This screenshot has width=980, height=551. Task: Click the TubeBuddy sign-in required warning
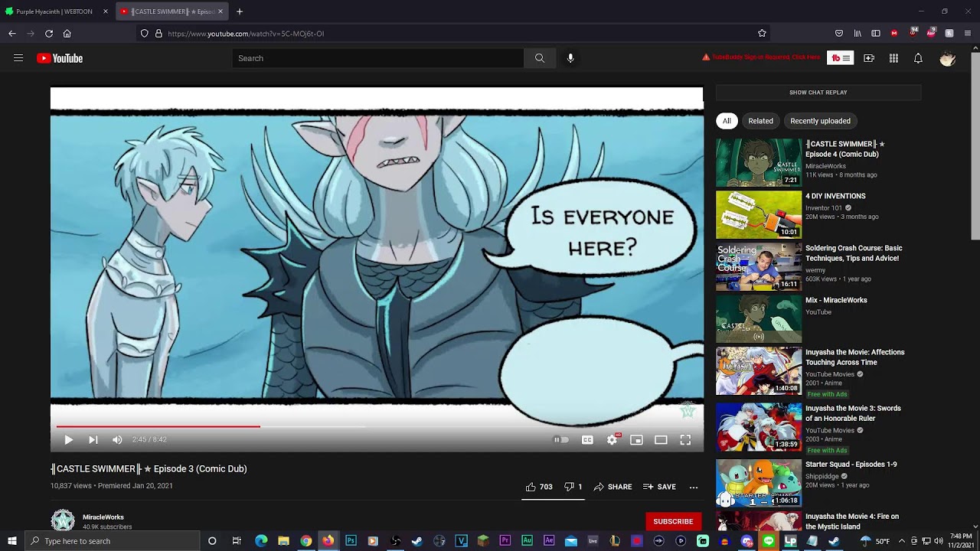pyautogui.click(x=761, y=57)
